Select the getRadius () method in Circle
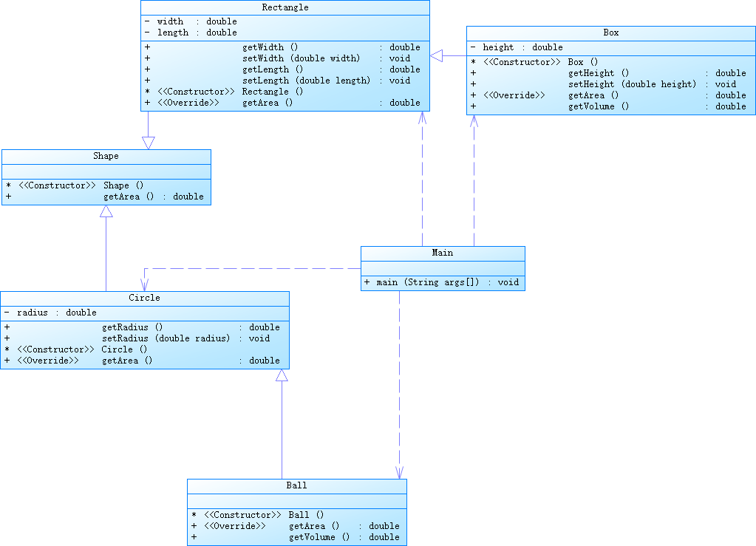 click(x=142, y=327)
